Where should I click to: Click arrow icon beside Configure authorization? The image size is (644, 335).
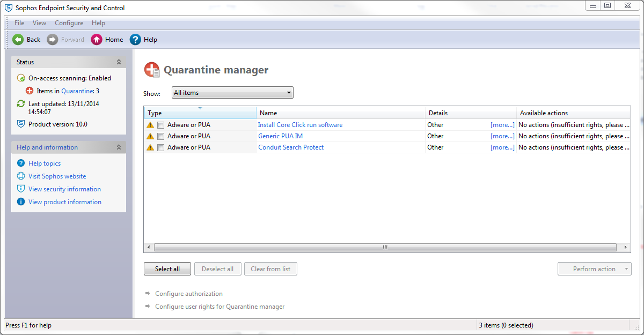coord(148,294)
